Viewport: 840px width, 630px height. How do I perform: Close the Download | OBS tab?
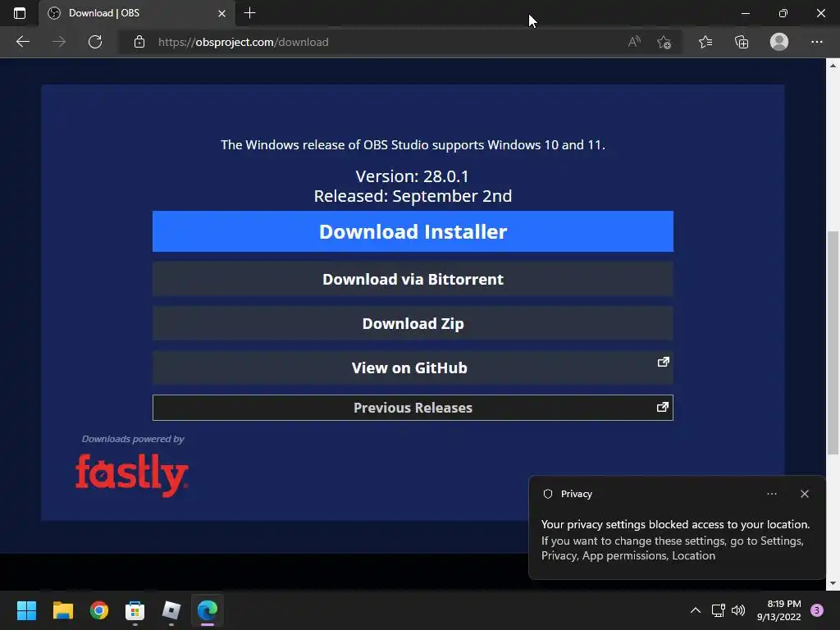pyautogui.click(x=221, y=13)
